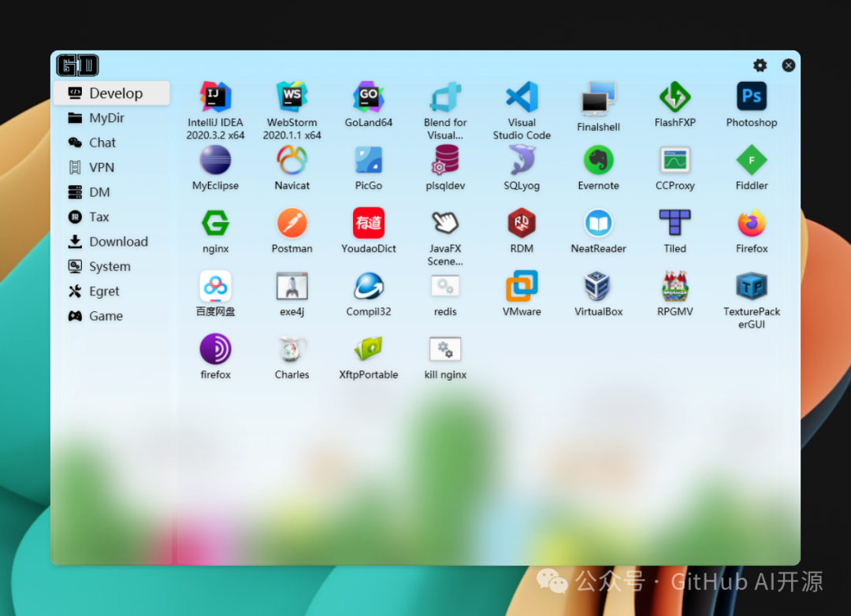851x616 pixels.
Task: Launch VMware
Action: tap(522, 286)
